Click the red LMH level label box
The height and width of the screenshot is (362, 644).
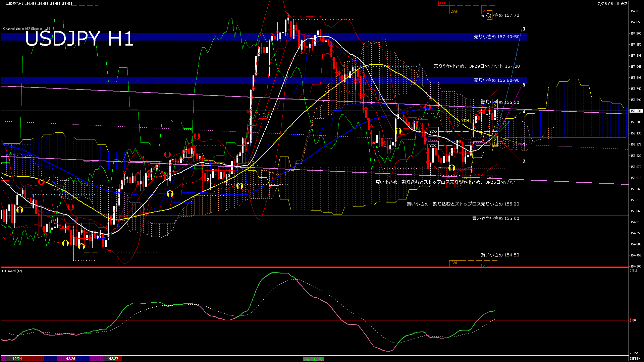(444, 3)
